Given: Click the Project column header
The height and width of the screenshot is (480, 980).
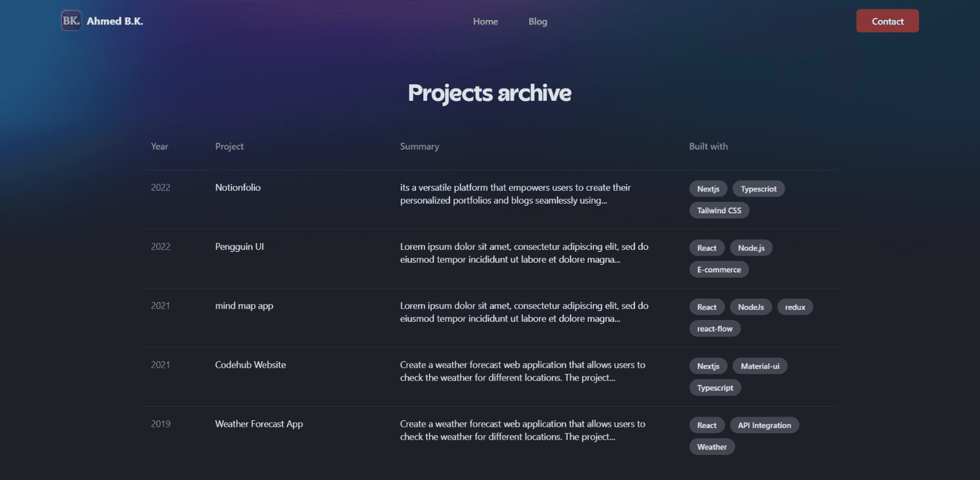Looking at the screenshot, I should 229,147.
